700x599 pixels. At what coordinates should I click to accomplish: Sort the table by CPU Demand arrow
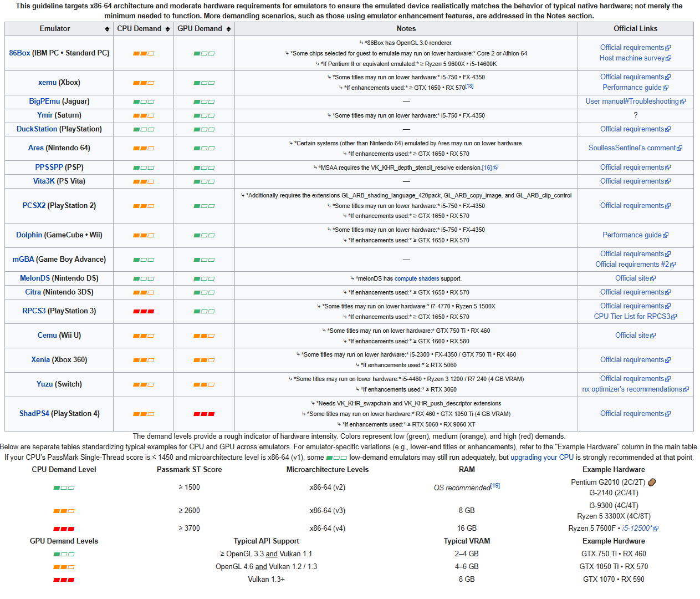coord(167,29)
